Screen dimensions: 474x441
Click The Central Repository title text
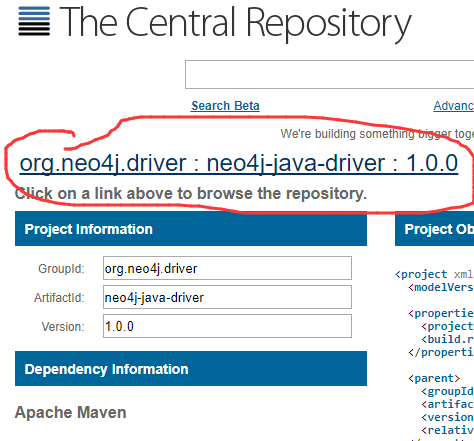click(x=235, y=23)
